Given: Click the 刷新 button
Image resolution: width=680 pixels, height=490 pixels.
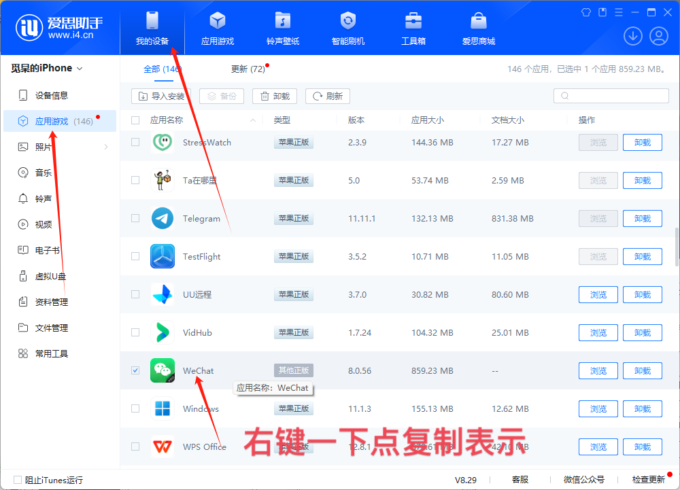Looking at the screenshot, I should (x=327, y=96).
